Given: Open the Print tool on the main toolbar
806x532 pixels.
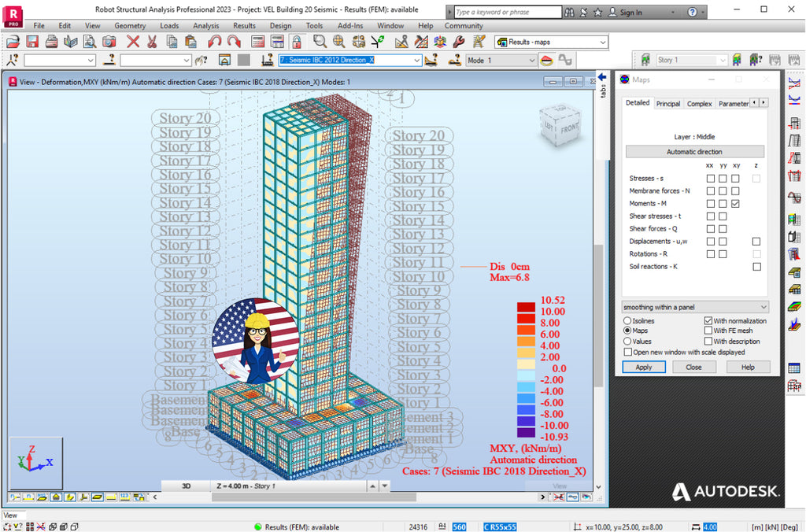Looking at the screenshot, I should [x=50, y=42].
